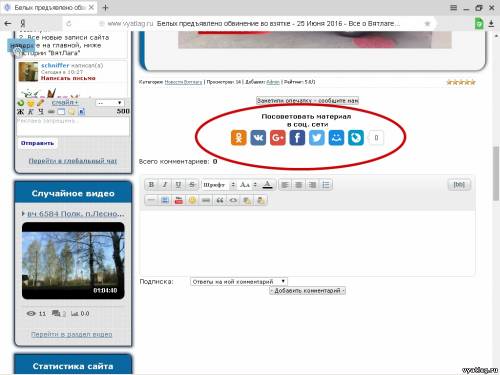The image size is (500, 375).
Task: Toggle underline formatting in comment editor
Action: point(178,185)
